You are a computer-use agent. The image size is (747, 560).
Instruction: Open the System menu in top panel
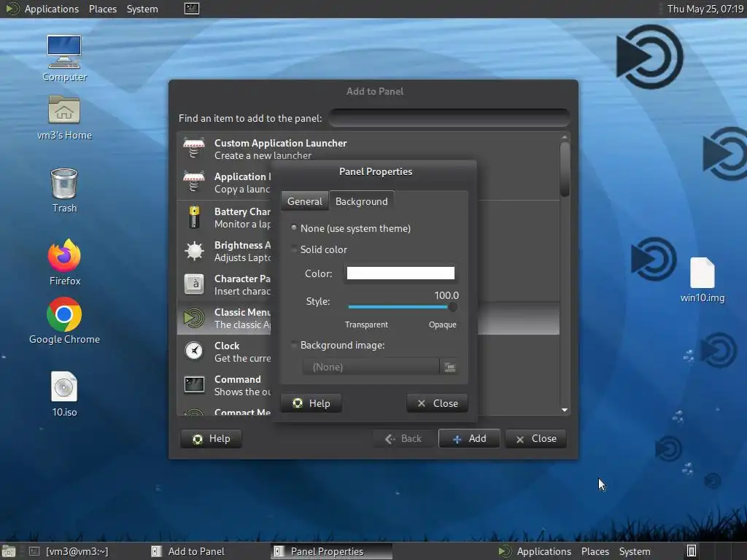coord(142,9)
